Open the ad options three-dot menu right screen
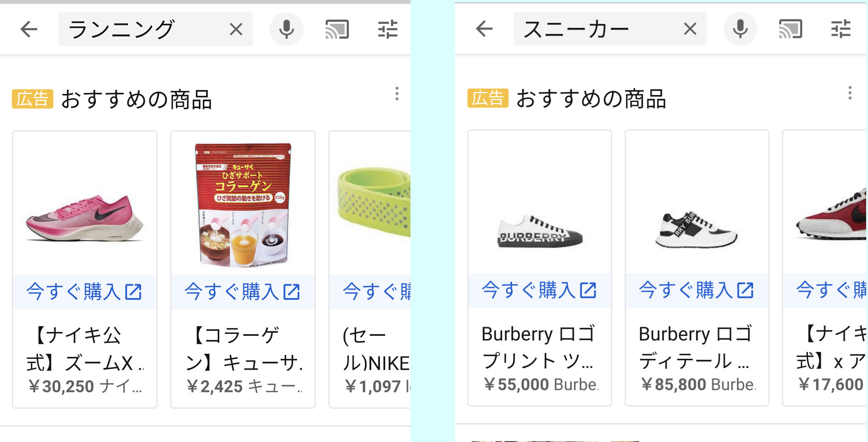Viewport: 868px width, 442px height. click(x=849, y=94)
